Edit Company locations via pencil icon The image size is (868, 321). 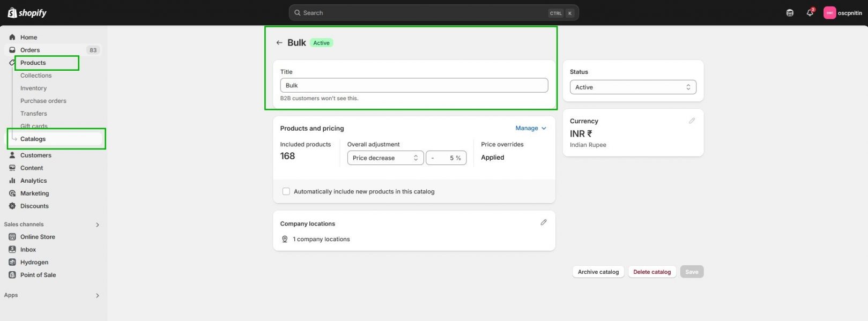[x=543, y=222]
